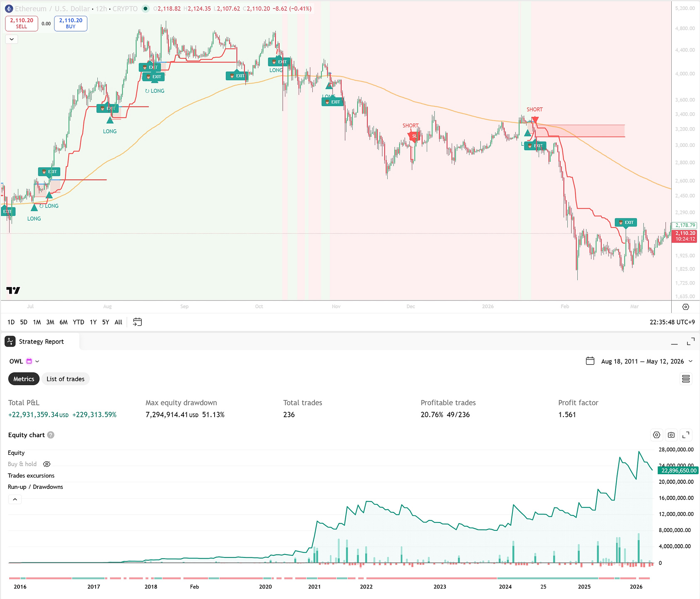Image resolution: width=700 pixels, height=599 pixels.
Task: Click the red SELL 2,110.20 button
Action: coord(22,24)
